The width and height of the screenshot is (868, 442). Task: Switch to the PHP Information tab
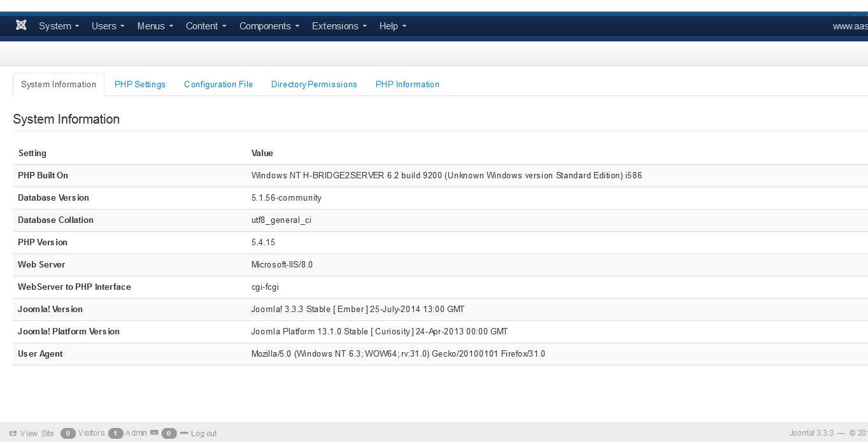coord(408,84)
